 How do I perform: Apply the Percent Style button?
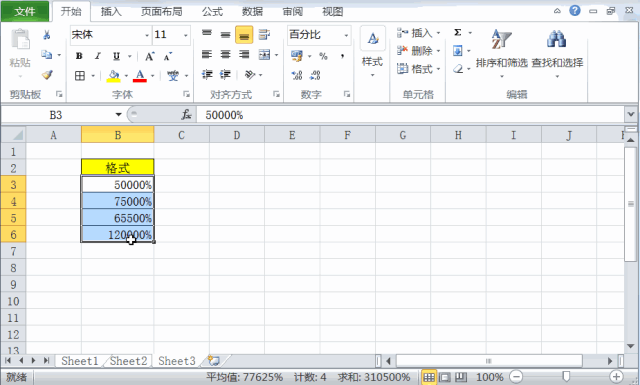(323, 56)
